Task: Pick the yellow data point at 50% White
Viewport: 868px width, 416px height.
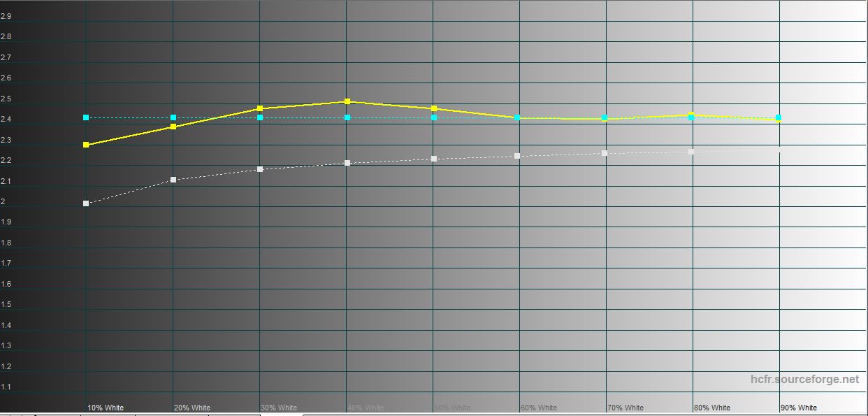Action: click(x=434, y=108)
